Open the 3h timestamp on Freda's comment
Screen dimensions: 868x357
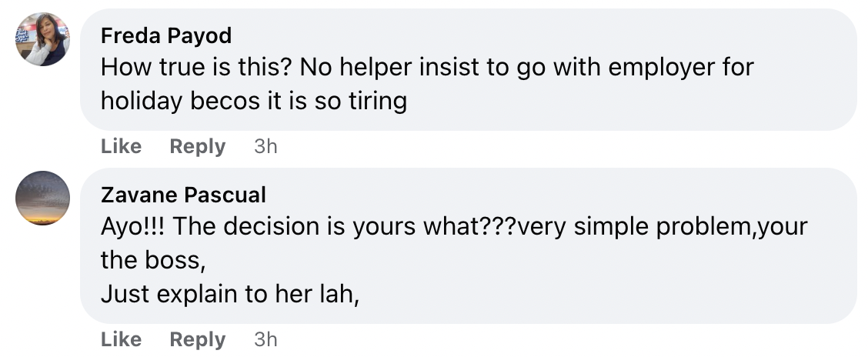[x=265, y=146]
